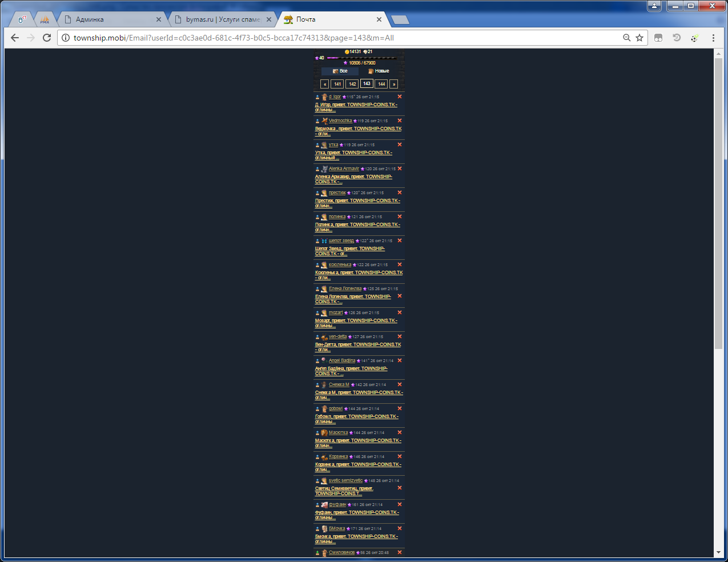The image size is (728, 562).
Task: Jump to next pages with » button
Action: click(x=393, y=84)
